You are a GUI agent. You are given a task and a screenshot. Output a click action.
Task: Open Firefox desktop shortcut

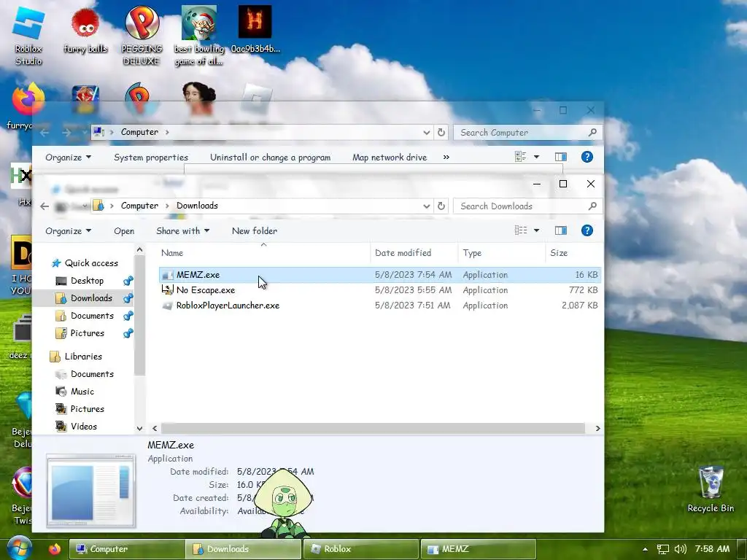[x=28, y=100]
